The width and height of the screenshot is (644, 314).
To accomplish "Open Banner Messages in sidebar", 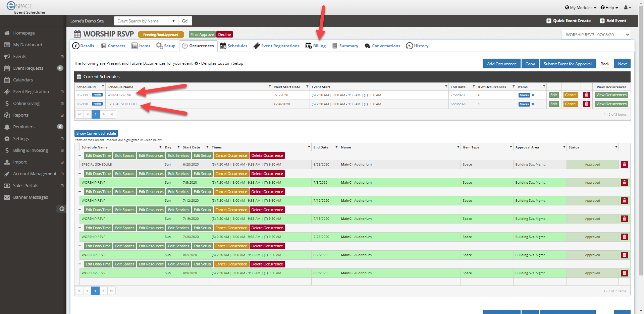I will tap(31, 197).
